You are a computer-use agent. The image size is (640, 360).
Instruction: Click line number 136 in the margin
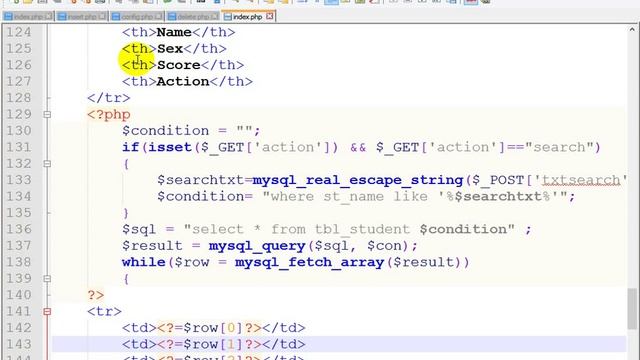[19, 229]
